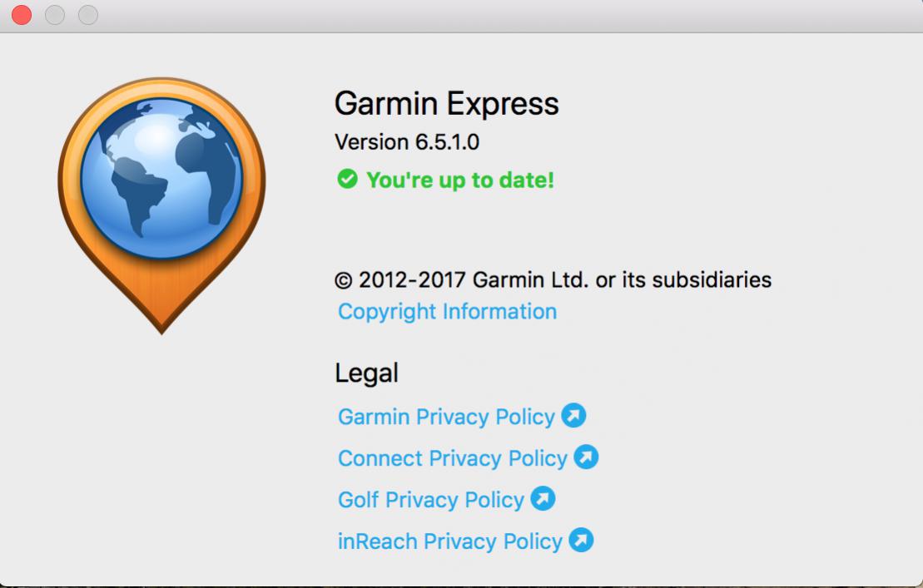This screenshot has width=923, height=588.
Task: Click the arrow icon beside Connect Privacy Policy
Action: click(586, 457)
